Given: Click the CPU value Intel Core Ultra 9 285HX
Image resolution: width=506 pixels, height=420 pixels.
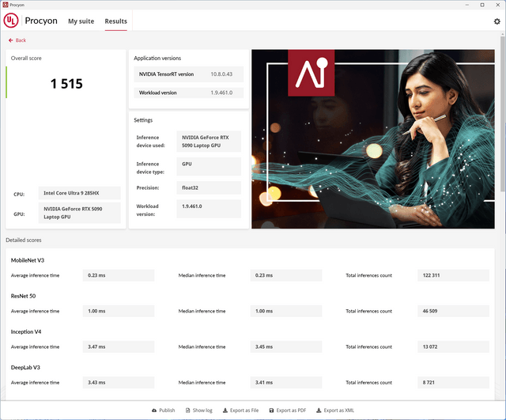Looking at the screenshot, I should 79,193.
